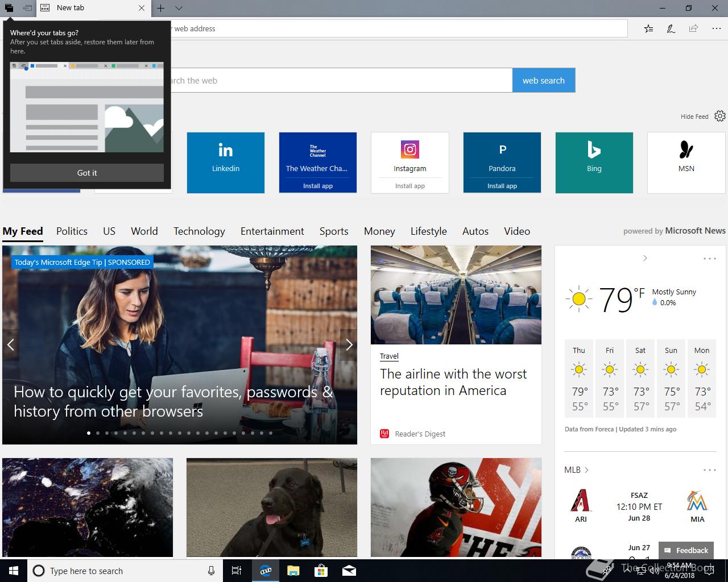Open the LinkedIn top site tile
This screenshot has height=582, width=728.
click(x=226, y=163)
